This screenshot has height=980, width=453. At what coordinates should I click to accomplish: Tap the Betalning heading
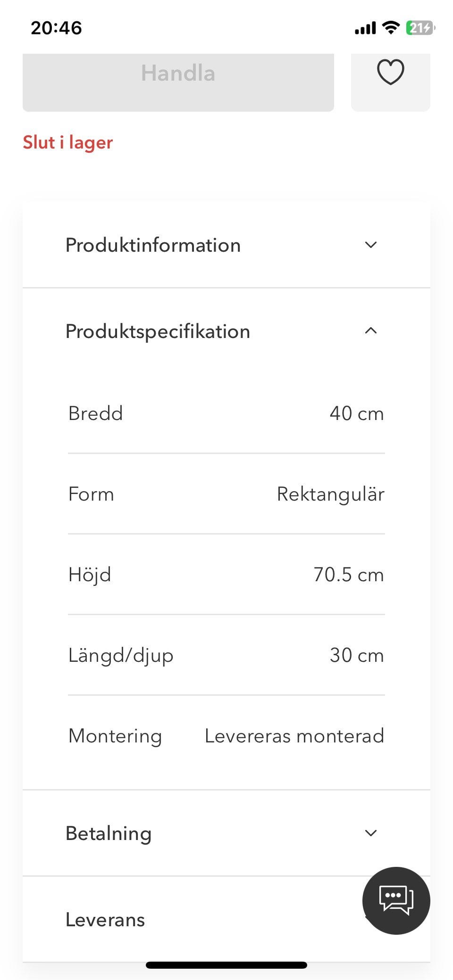tap(109, 833)
